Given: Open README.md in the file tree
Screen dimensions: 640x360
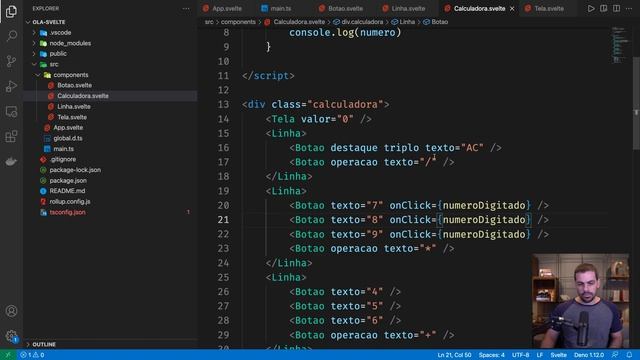Looking at the screenshot, I should pos(67,191).
